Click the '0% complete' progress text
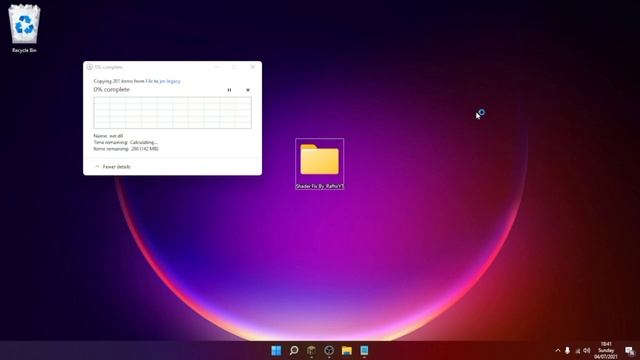 point(111,89)
